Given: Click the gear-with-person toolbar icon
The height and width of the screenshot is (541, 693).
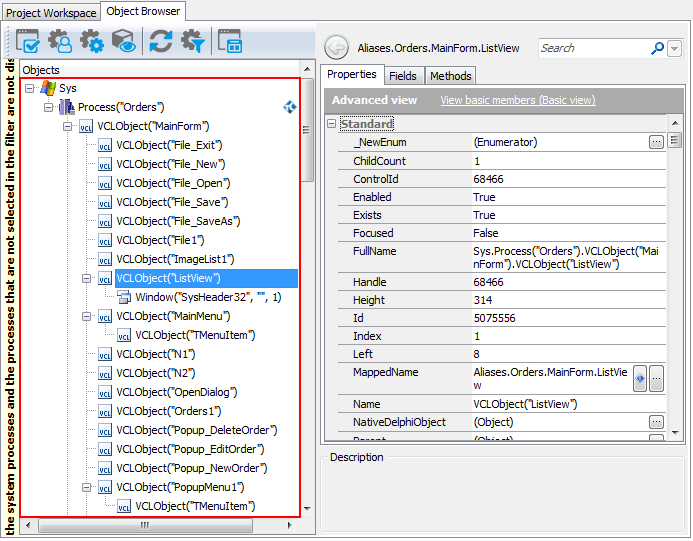Looking at the screenshot, I should [x=60, y=41].
